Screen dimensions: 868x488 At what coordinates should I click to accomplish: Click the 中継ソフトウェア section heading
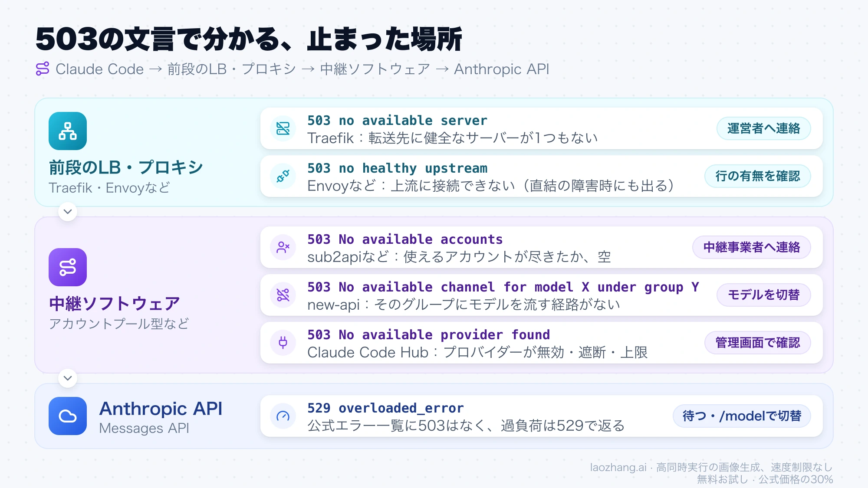coord(114,304)
